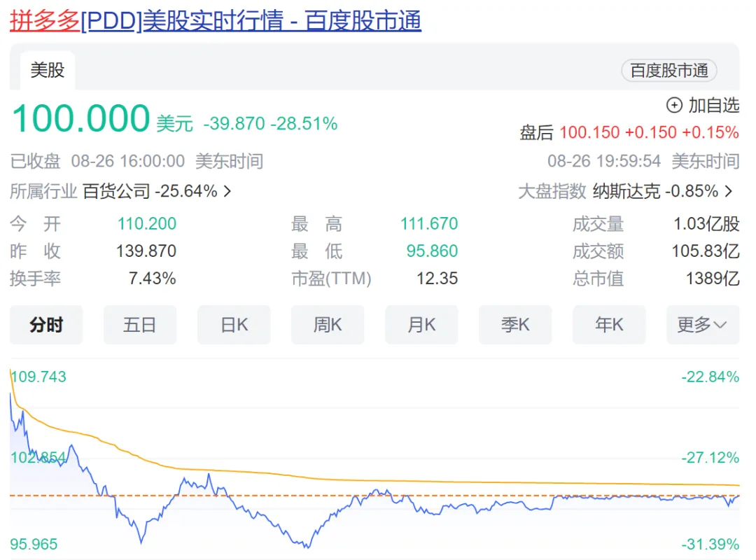756x560 pixels.
Task: Click the chart axis label 95.965
Action: point(34,545)
